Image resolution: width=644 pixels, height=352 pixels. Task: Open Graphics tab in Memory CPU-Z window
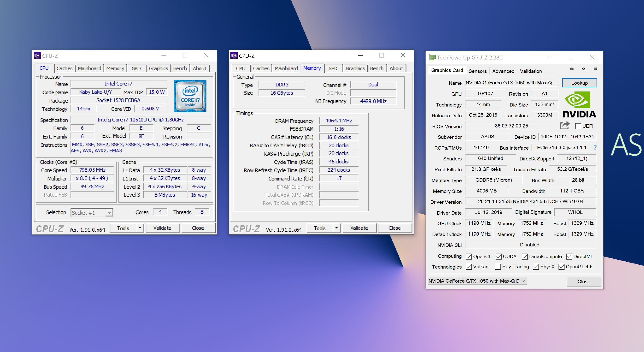(355, 68)
